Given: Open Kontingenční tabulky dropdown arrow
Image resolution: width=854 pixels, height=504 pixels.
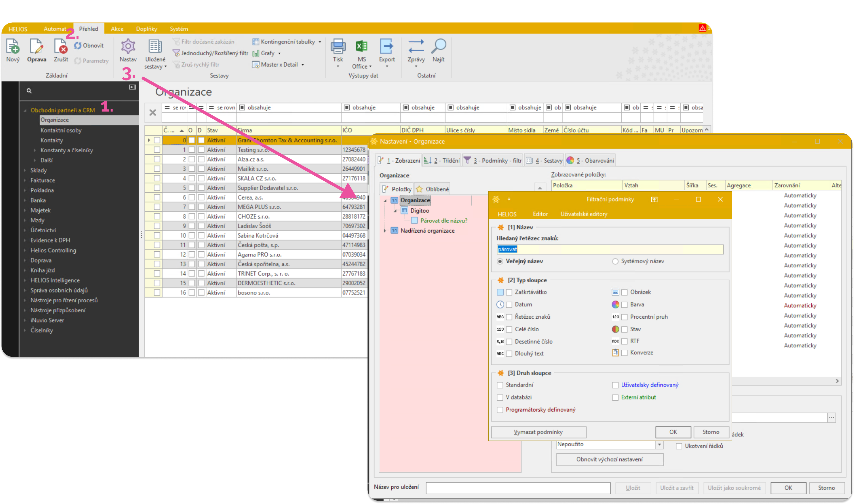Looking at the screenshot, I should pos(319,42).
